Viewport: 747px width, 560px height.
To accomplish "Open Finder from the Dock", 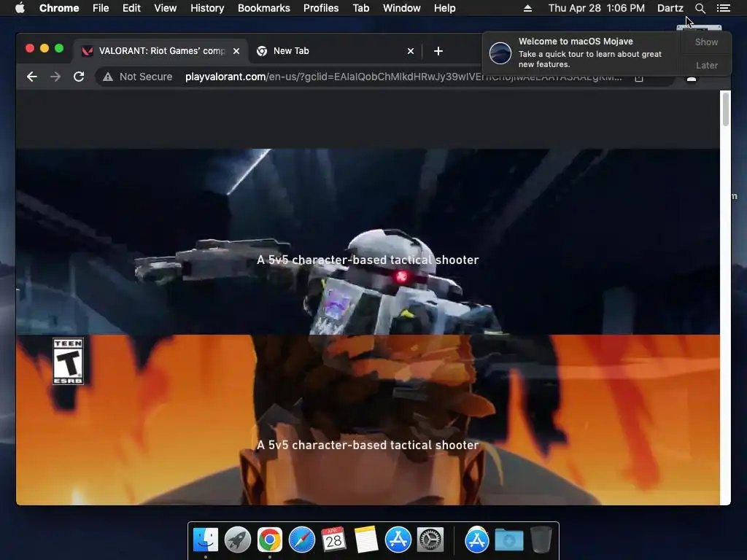I will pyautogui.click(x=206, y=540).
